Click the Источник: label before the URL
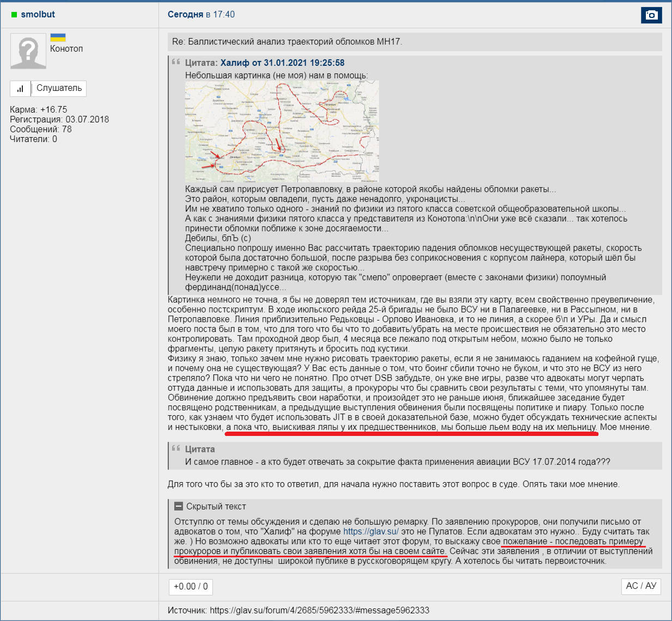 (187, 610)
